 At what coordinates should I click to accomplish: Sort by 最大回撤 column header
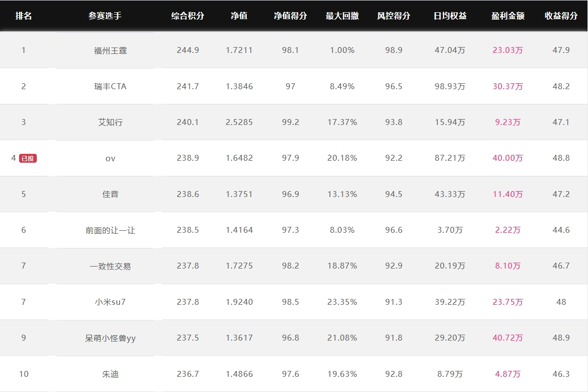[342, 16]
